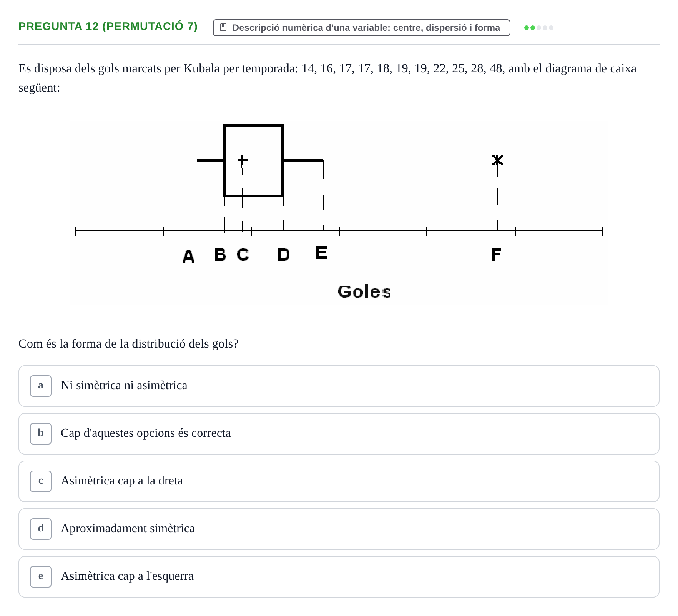Choose option 'Asimètrica cap a la dreta'
678x616 pixels.
pos(339,481)
